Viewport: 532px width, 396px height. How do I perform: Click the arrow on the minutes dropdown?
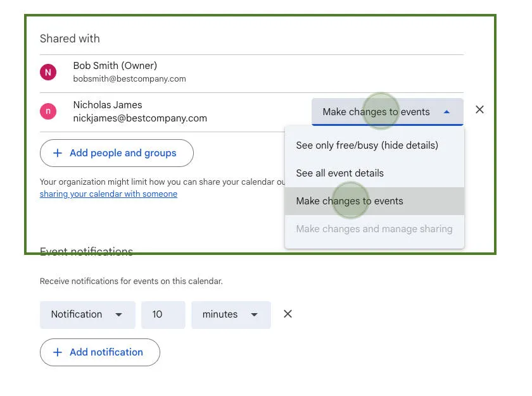point(253,314)
